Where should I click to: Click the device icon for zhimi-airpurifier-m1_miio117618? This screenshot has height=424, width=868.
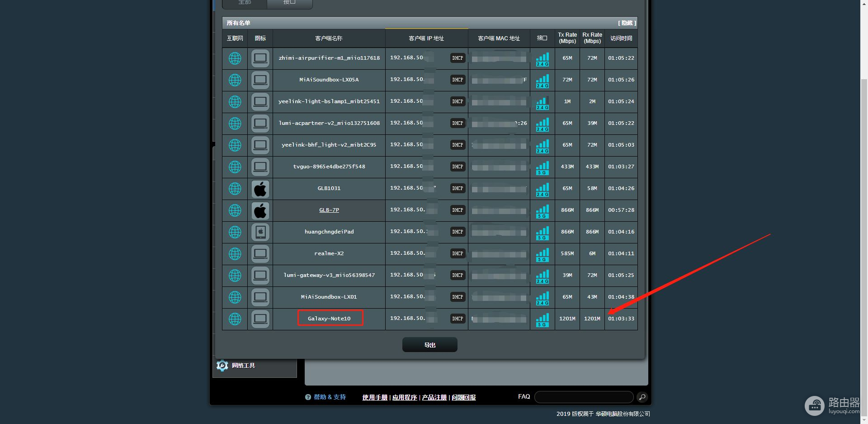tap(260, 58)
